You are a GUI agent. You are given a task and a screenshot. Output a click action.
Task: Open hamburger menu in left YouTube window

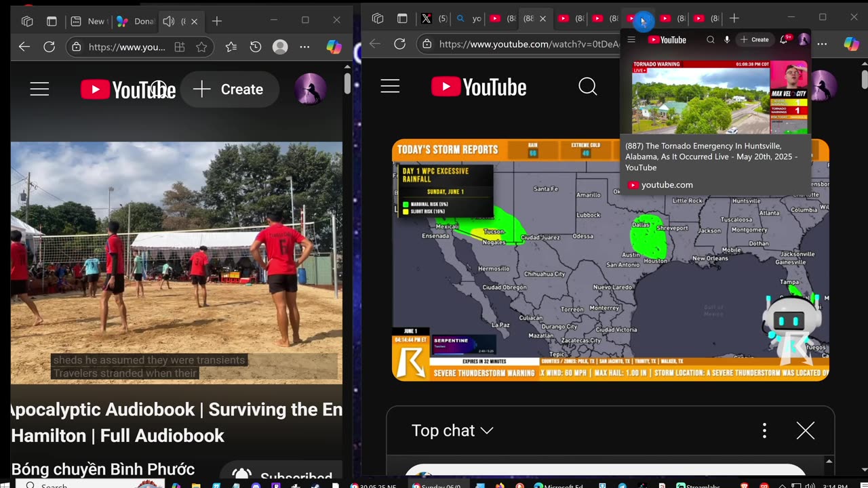(39, 89)
